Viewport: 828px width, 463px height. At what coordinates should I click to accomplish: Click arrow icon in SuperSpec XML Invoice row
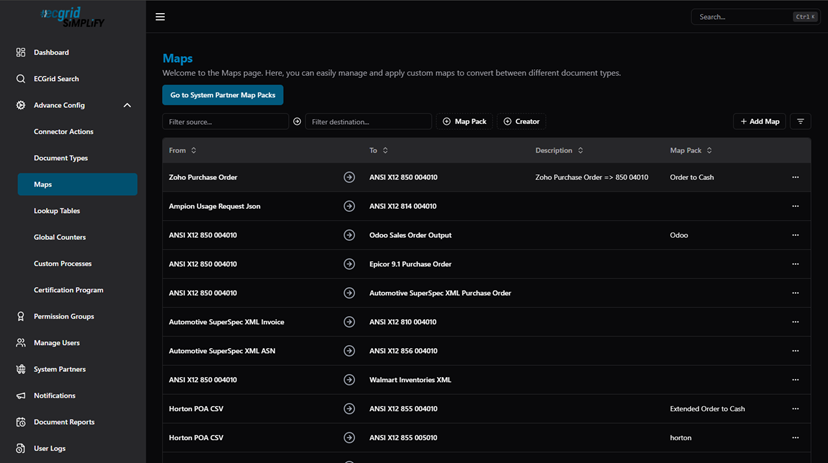pos(349,322)
